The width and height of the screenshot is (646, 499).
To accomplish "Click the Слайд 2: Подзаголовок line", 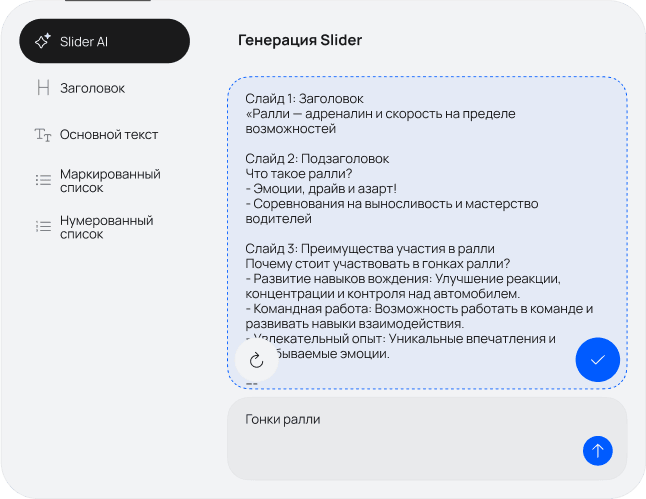I will (317, 159).
